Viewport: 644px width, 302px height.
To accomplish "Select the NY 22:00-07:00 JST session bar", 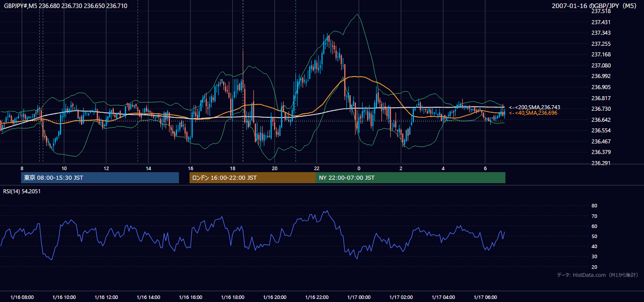I will 411,178.
